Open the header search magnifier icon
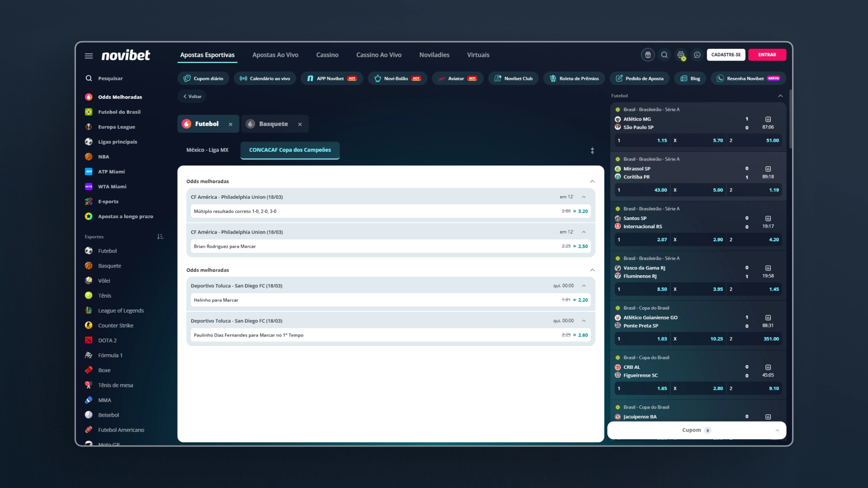This screenshot has height=488, width=868. [664, 55]
